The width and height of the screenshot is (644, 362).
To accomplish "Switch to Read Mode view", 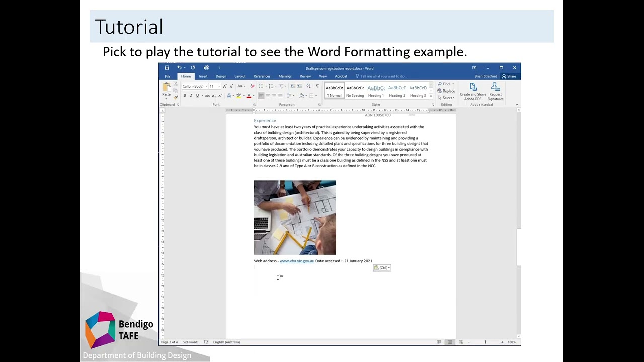I will click(439, 342).
